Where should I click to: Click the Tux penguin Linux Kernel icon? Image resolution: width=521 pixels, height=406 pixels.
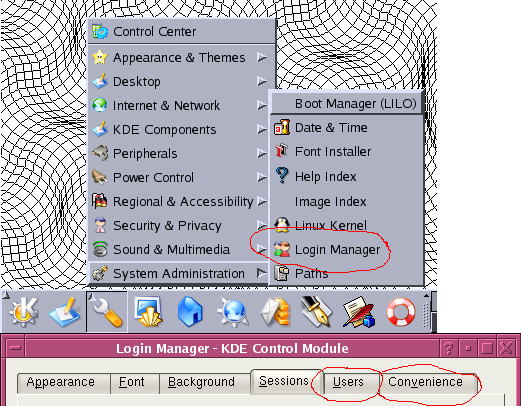pyautogui.click(x=282, y=225)
